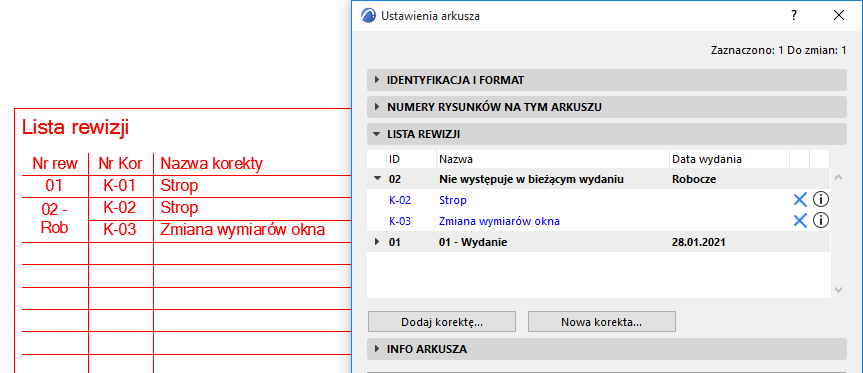The width and height of the screenshot is (863, 373).
Task: Remove change K-03 with blue X icon
Action: (x=800, y=221)
